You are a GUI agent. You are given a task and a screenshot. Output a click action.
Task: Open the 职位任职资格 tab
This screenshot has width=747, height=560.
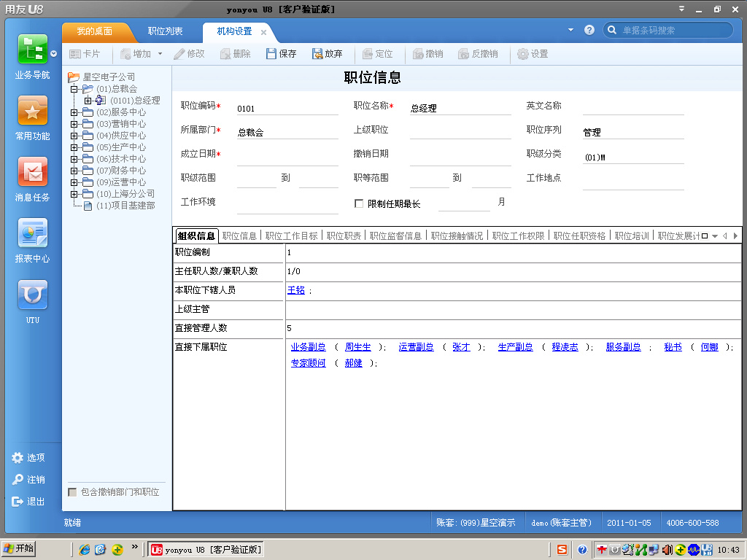click(x=579, y=236)
